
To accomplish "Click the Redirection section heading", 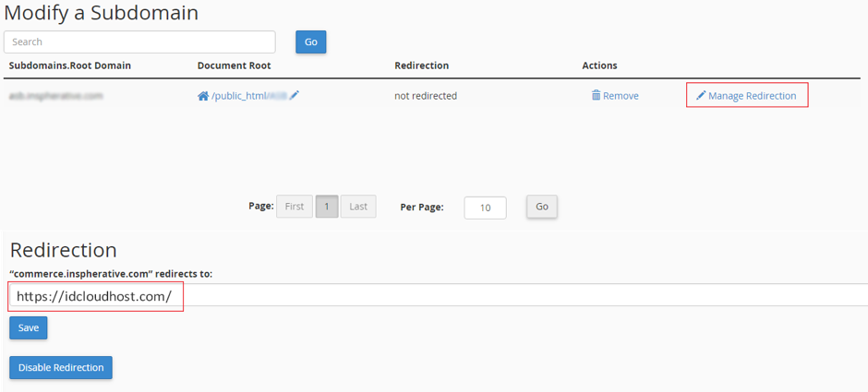I will [63, 251].
